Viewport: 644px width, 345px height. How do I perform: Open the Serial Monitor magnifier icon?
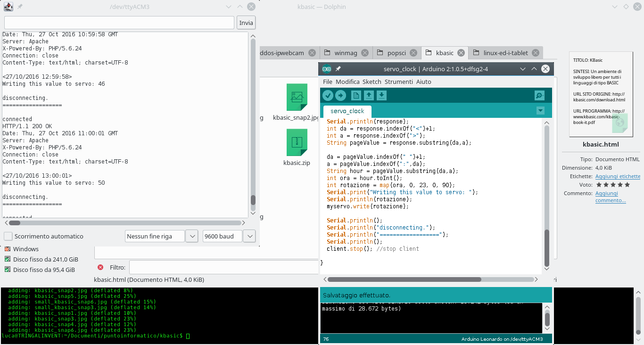point(540,96)
